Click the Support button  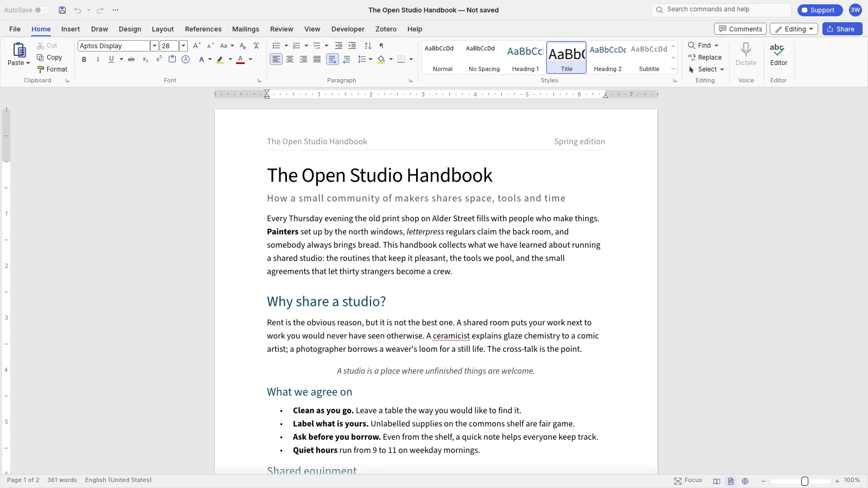pyautogui.click(x=820, y=10)
